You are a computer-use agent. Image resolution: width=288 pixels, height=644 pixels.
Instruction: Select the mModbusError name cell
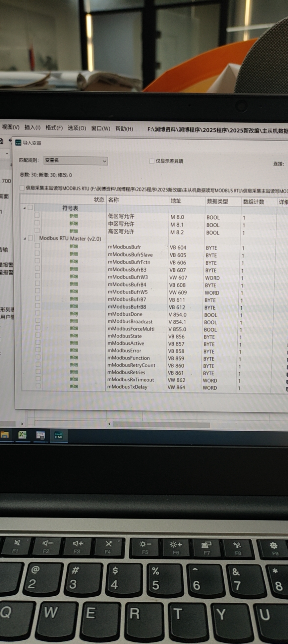tap(124, 351)
